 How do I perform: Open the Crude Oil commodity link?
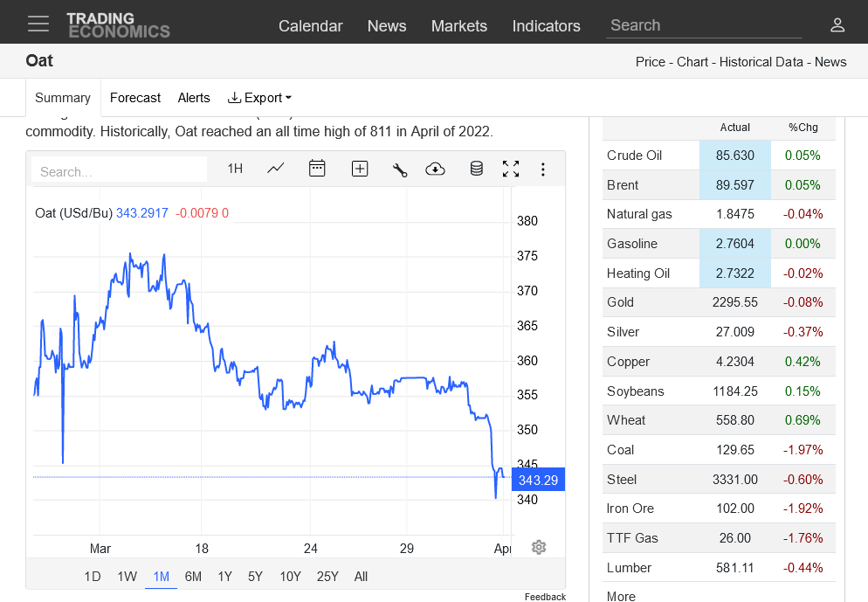point(634,155)
